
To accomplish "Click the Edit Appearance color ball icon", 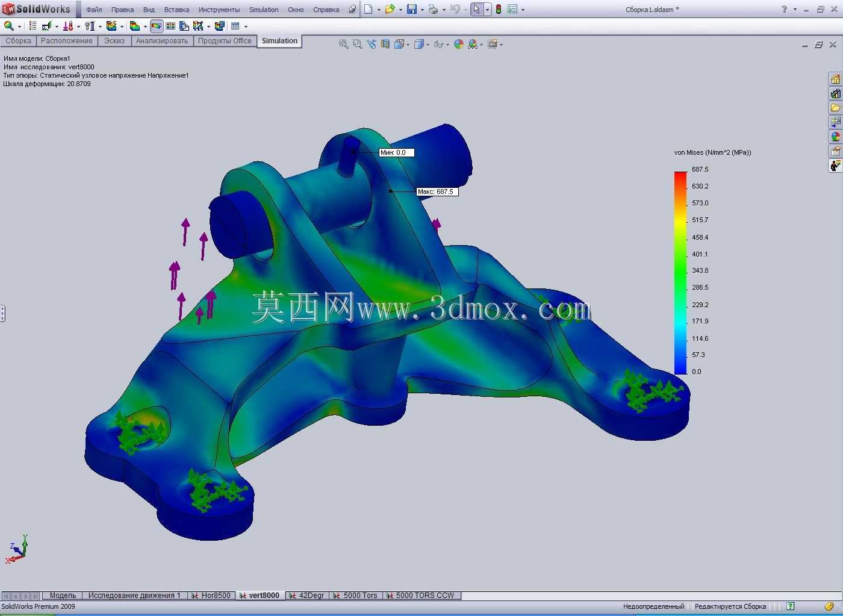I will pos(459,44).
